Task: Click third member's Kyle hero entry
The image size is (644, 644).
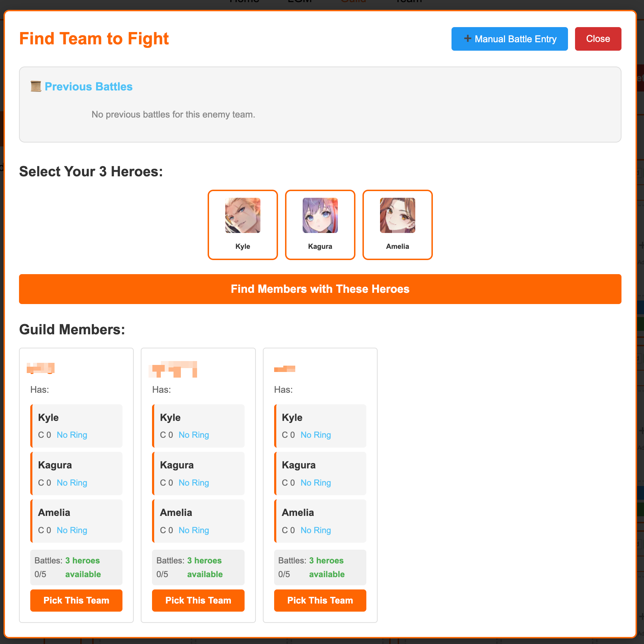Action: pos(320,426)
